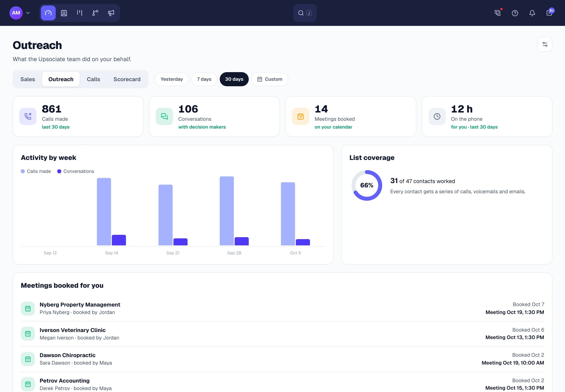The width and height of the screenshot is (565, 392).
Task: Click the AM profile avatar
Action: point(16,13)
